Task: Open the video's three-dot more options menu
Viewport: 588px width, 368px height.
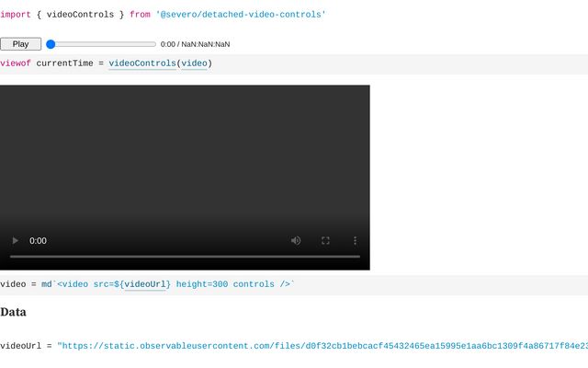Action: pyautogui.click(x=355, y=240)
